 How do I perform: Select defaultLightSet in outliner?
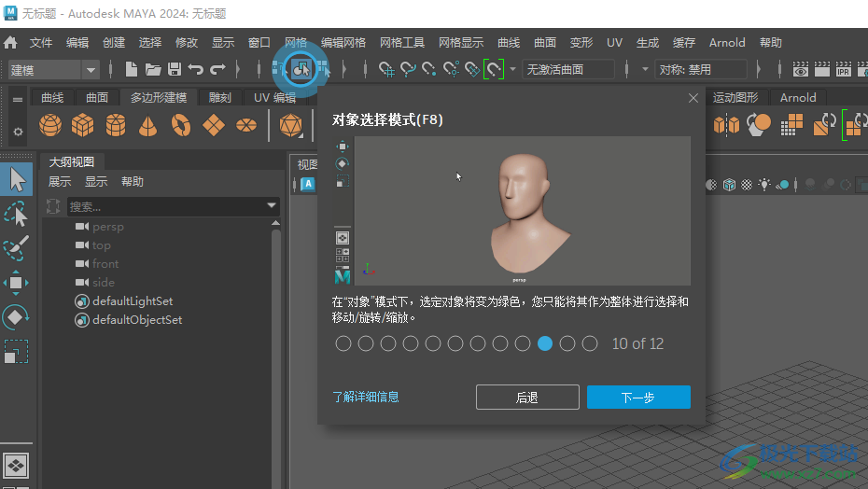[x=133, y=301]
